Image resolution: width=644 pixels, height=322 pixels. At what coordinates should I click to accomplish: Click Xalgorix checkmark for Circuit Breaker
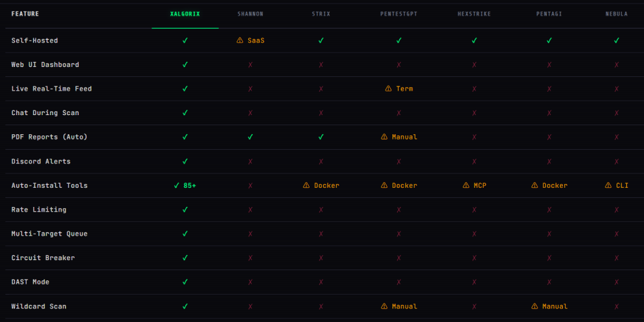(x=185, y=258)
